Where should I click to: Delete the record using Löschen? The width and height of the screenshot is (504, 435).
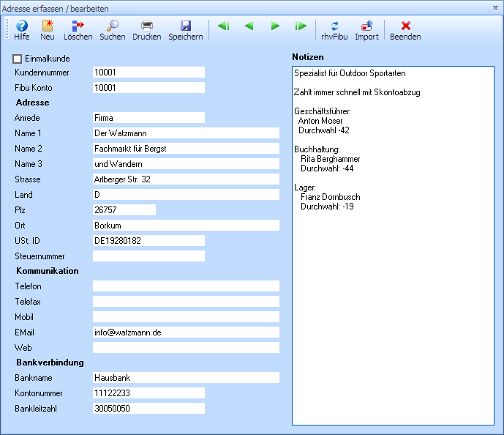click(78, 29)
